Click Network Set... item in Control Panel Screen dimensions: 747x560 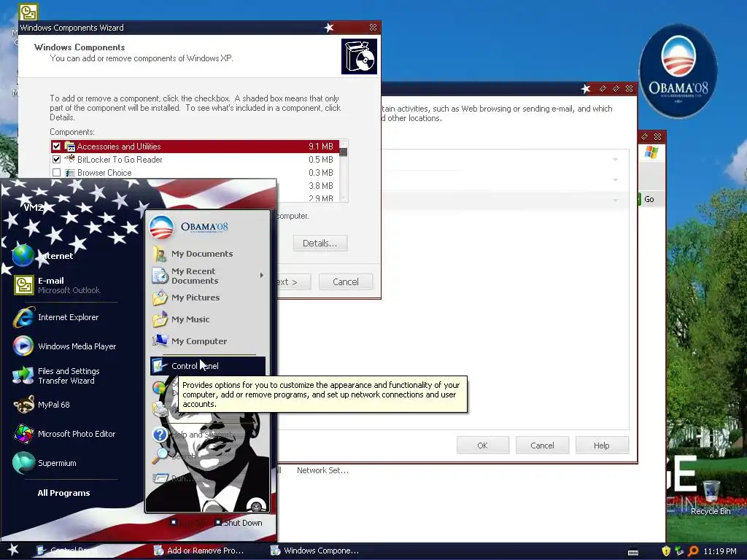coord(322,470)
